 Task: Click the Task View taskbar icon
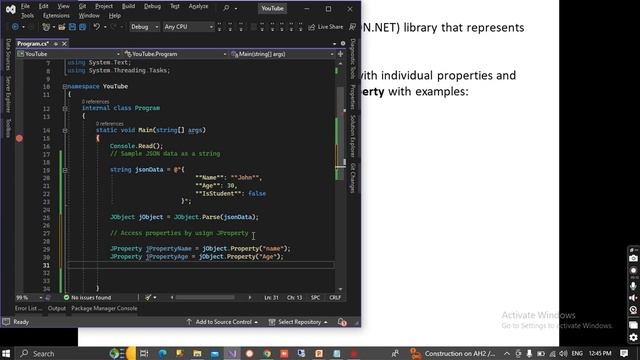(x=144, y=353)
